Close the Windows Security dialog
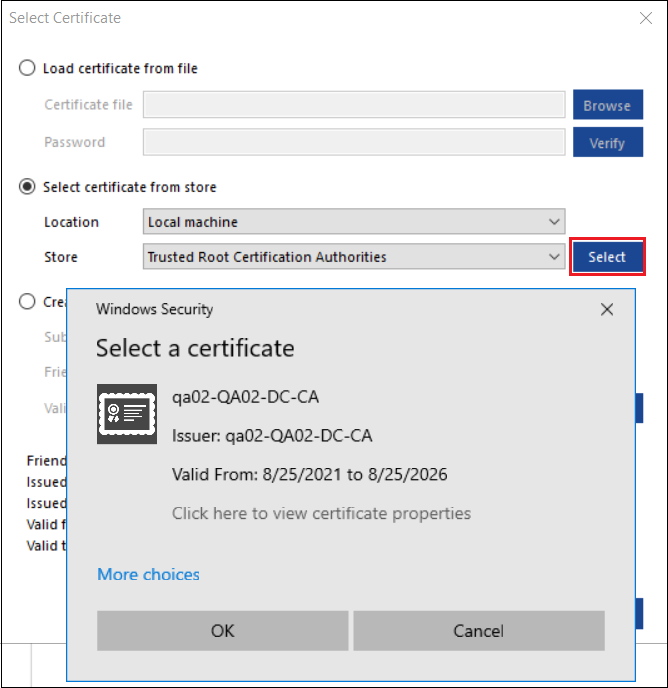Image resolution: width=668 pixels, height=688 pixels. coord(606,310)
